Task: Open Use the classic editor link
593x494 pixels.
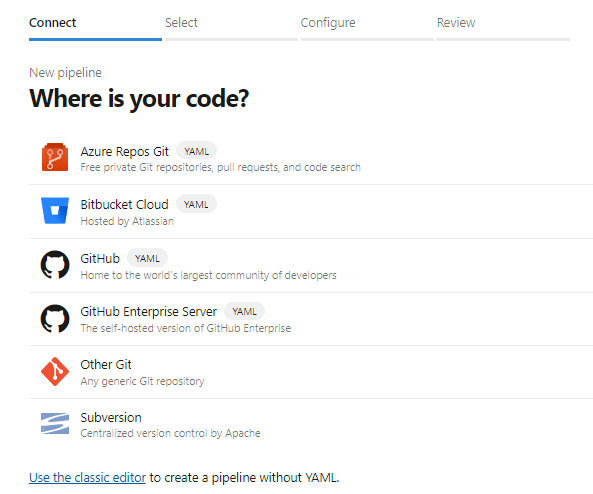Action: [x=87, y=477]
